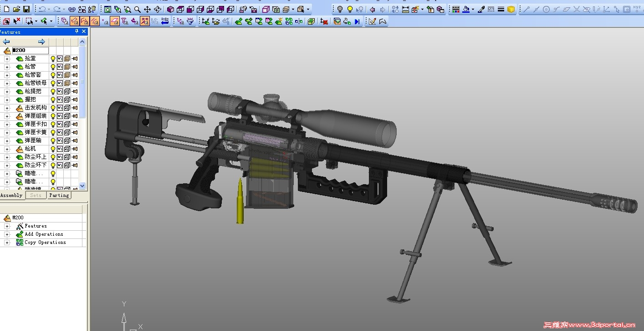
Task: Toggle visibility bulb for 握把 row
Action: (x=53, y=100)
